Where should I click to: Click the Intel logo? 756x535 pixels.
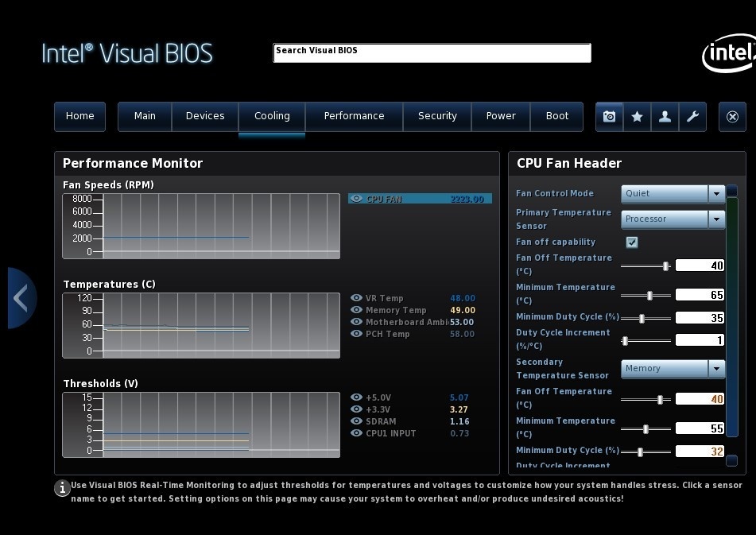[x=729, y=52]
